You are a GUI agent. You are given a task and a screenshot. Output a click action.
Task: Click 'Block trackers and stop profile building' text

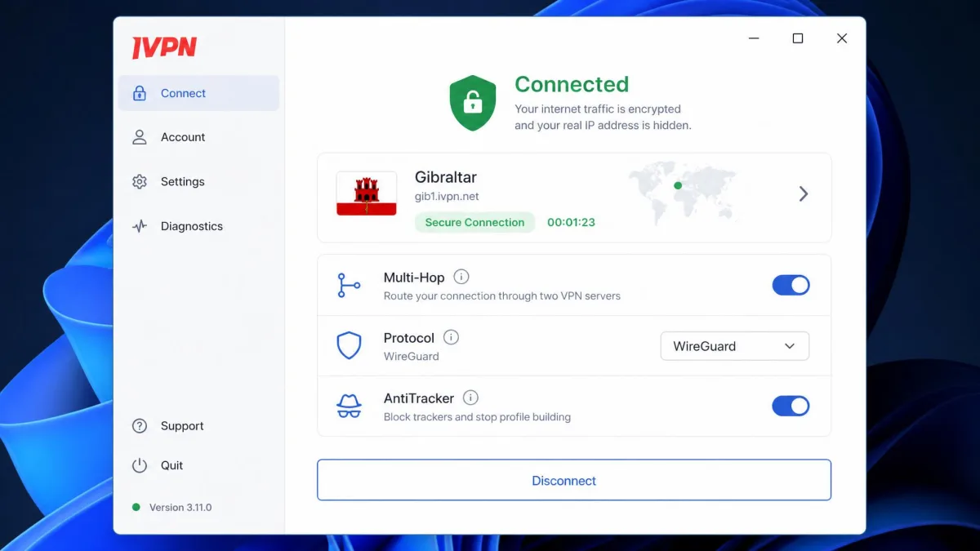[477, 417]
